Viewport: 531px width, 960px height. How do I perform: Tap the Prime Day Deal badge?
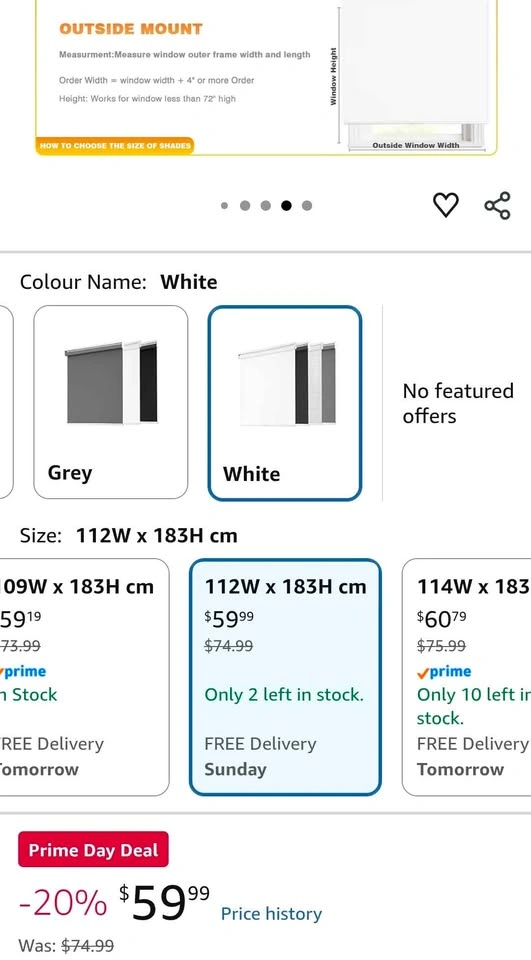(x=93, y=849)
